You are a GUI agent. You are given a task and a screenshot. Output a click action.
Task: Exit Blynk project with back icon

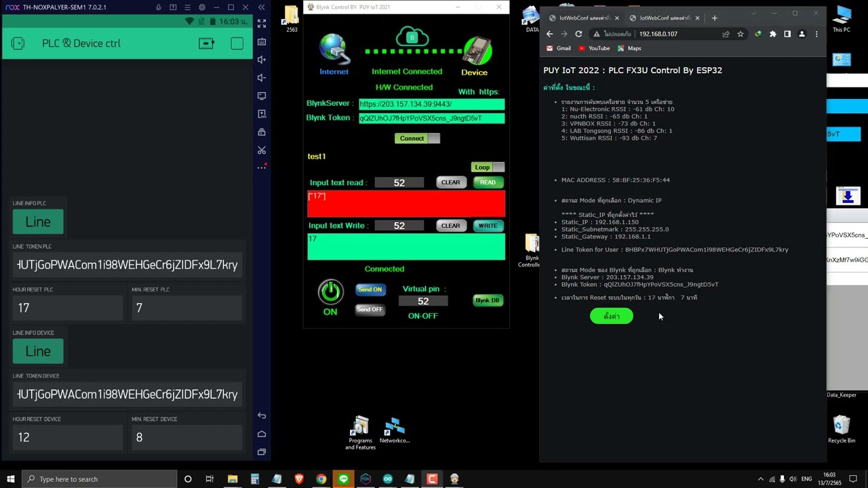(x=18, y=43)
